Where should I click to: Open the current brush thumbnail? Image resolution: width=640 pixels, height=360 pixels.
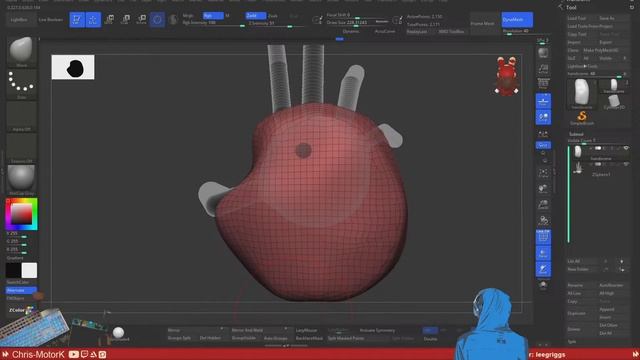pos(21,51)
